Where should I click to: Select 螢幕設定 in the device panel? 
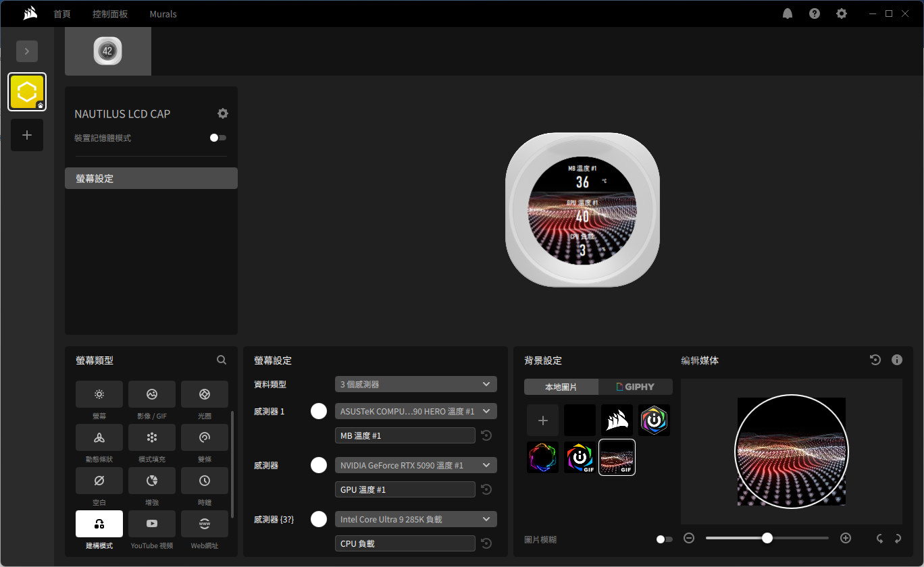(x=151, y=178)
